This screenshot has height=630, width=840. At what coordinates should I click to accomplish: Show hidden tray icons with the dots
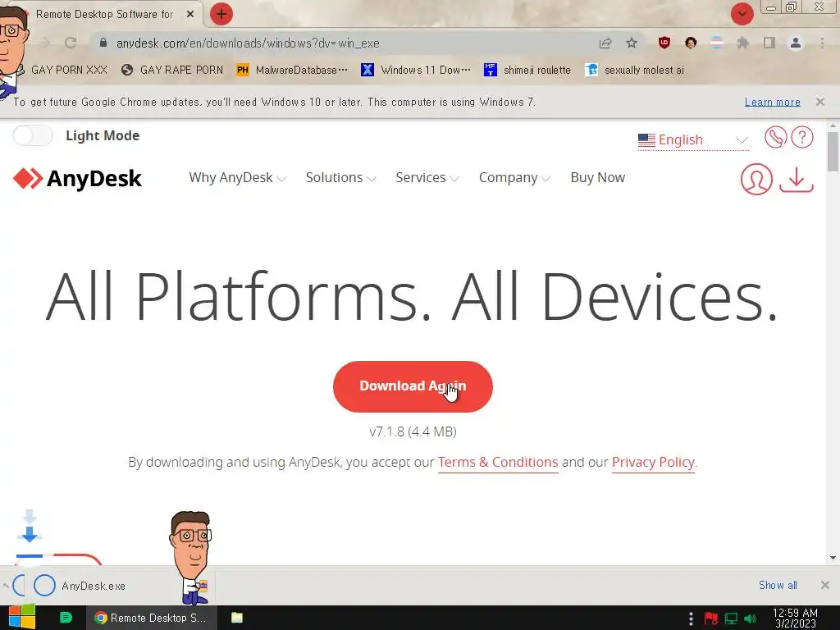(691, 619)
